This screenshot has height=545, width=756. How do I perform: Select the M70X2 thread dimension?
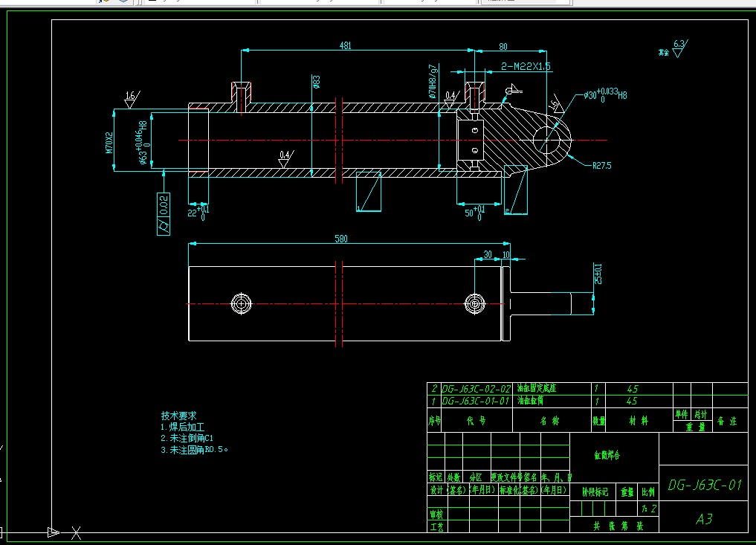pos(109,143)
